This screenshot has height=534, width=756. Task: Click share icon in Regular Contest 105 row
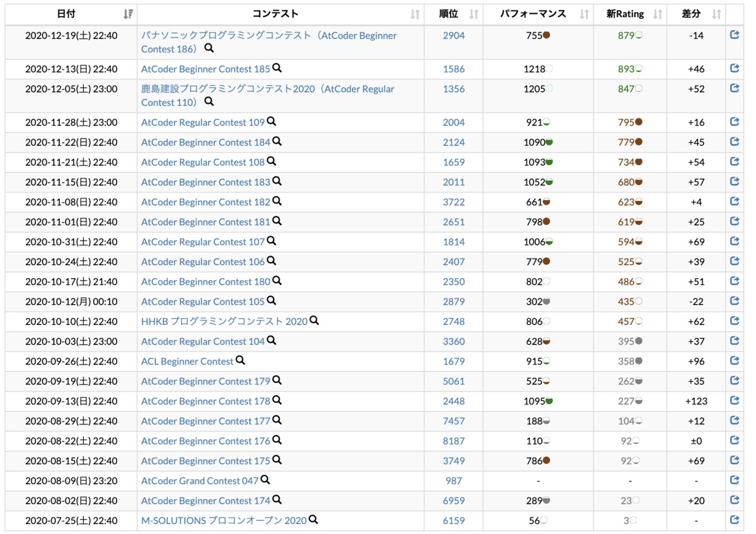click(734, 301)
